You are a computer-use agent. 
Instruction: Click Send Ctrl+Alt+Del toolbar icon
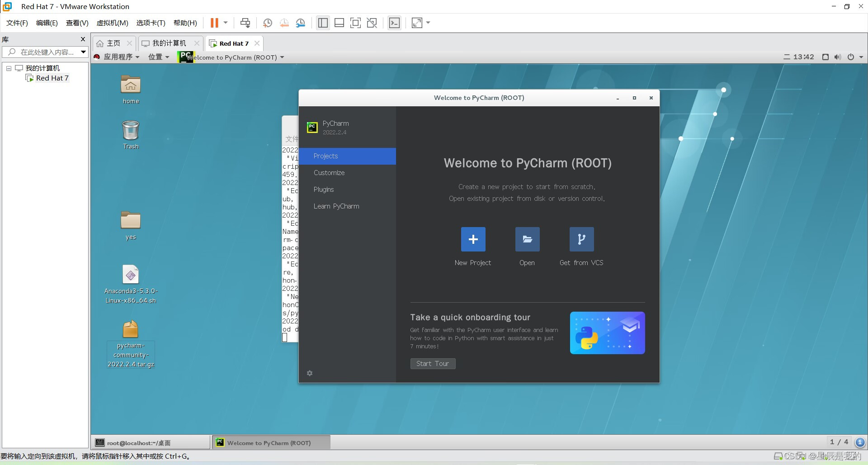coord(245,23)
